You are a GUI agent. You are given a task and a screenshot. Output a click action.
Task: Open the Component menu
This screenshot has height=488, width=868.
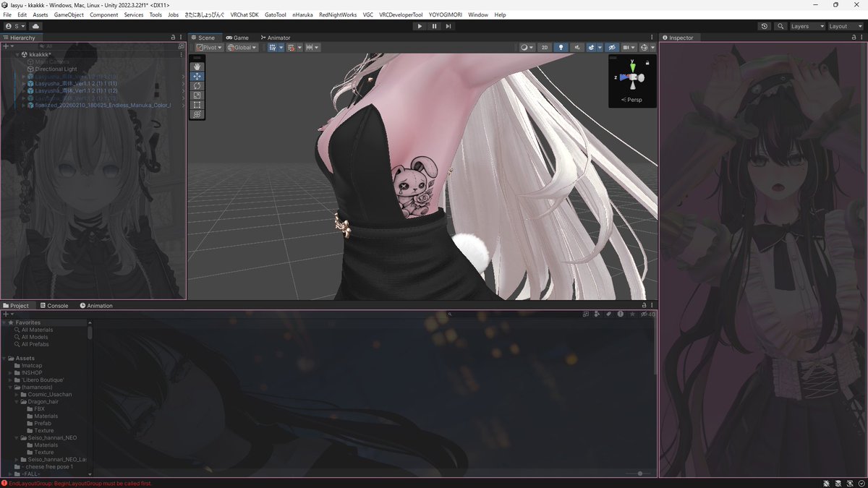click(x=104, y=14)
